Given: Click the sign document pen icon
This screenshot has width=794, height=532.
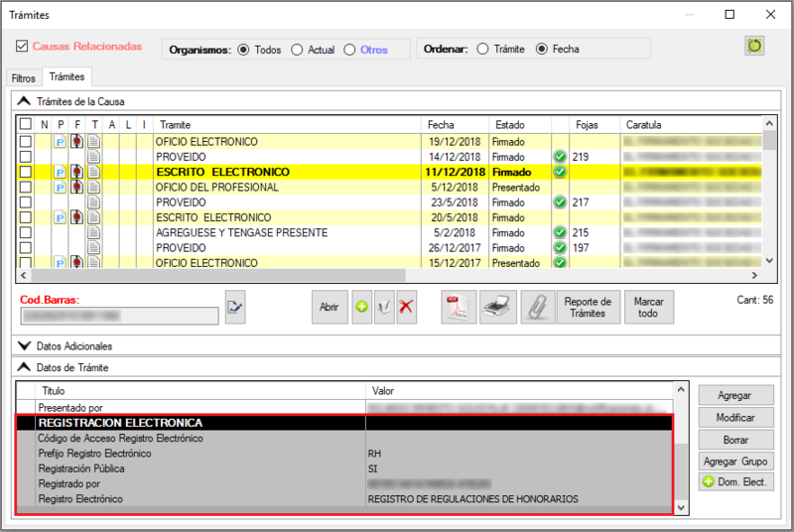Looking at the screenshot, I should coord(384,307).
